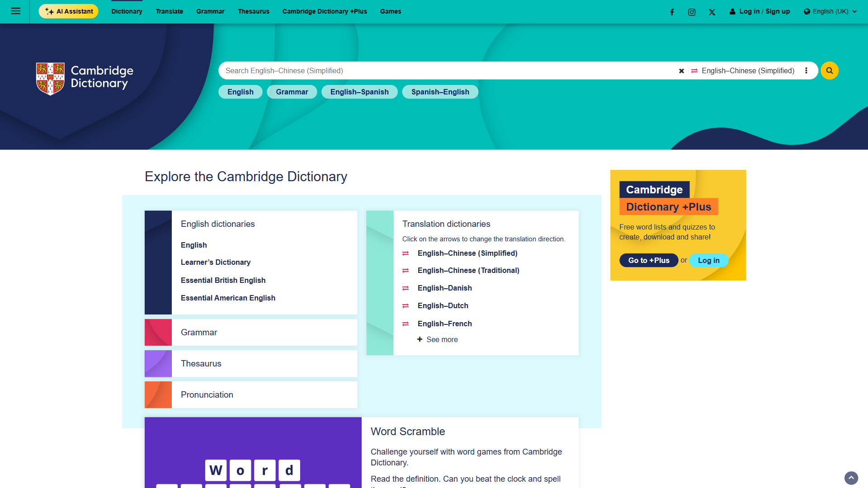Clear the search box with the X
The height and width of the screenshot is (488, 868).
(x=681, y=71)
